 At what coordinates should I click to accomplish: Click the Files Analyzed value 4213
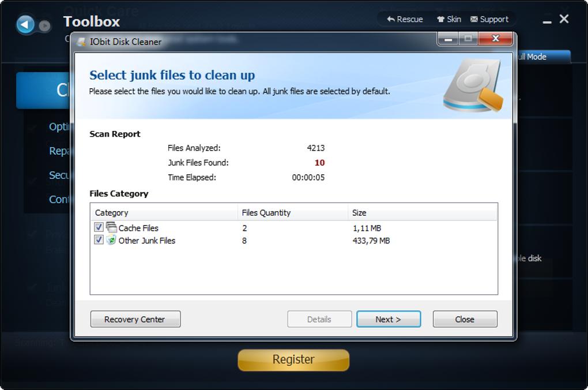(x=316, y=148)
